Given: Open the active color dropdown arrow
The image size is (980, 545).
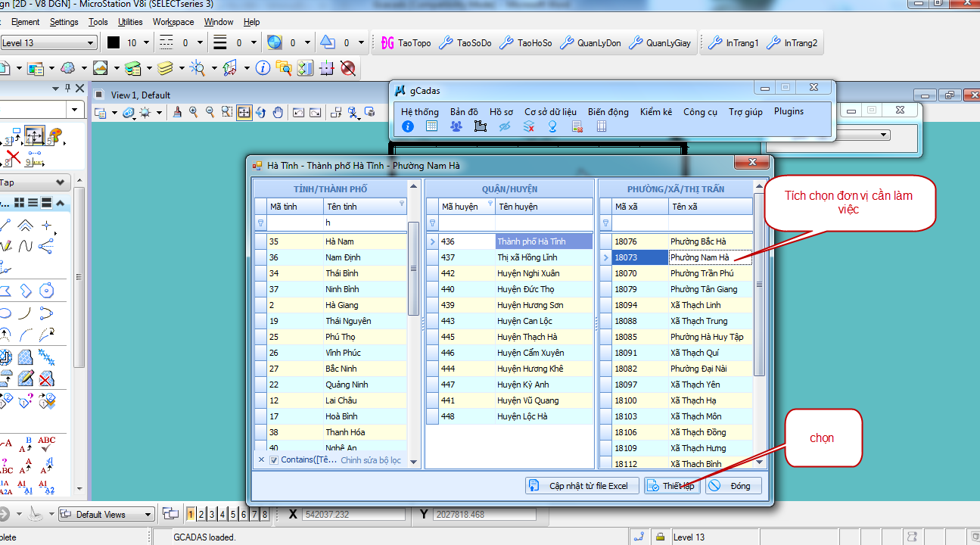Looking at the screenshot, I should tap(146, 43).
